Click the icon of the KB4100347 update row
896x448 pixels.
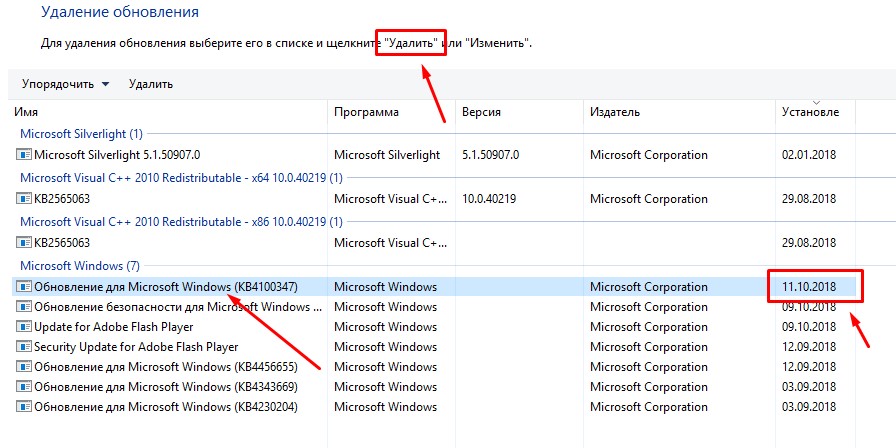[25, 287]
